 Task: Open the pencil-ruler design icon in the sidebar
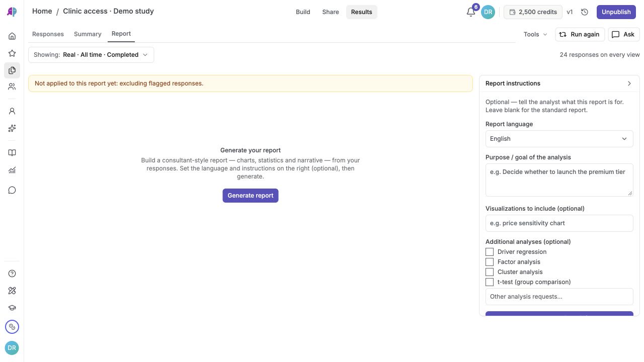pos(12,291)
